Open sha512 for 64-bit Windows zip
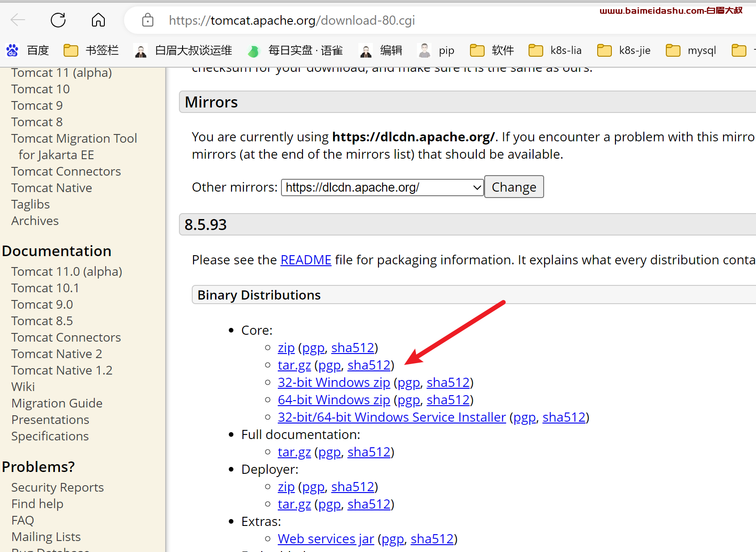 (448, 400)
